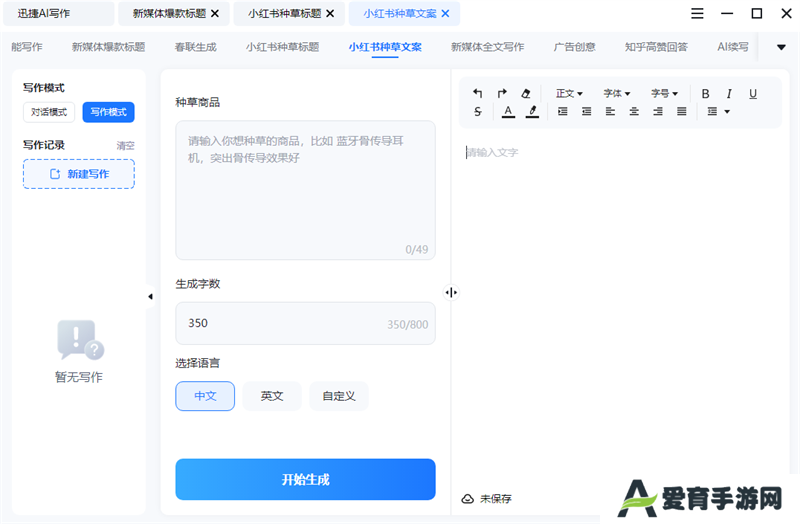Screen dimensions: 800x524
Task: Collapse the left sidebar panel
Action: pyautogui.click(x=150, y=296)
